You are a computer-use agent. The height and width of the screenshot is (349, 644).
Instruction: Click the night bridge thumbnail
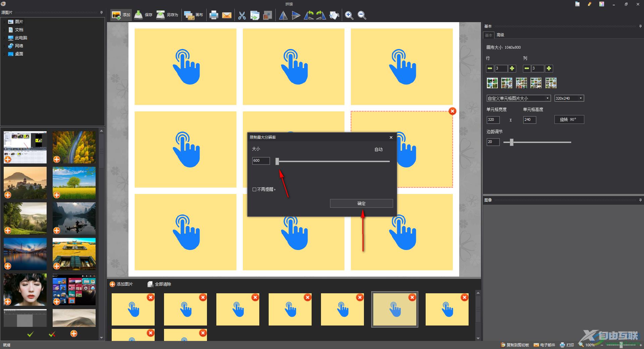pyautogui.click(x=25, y=254)
